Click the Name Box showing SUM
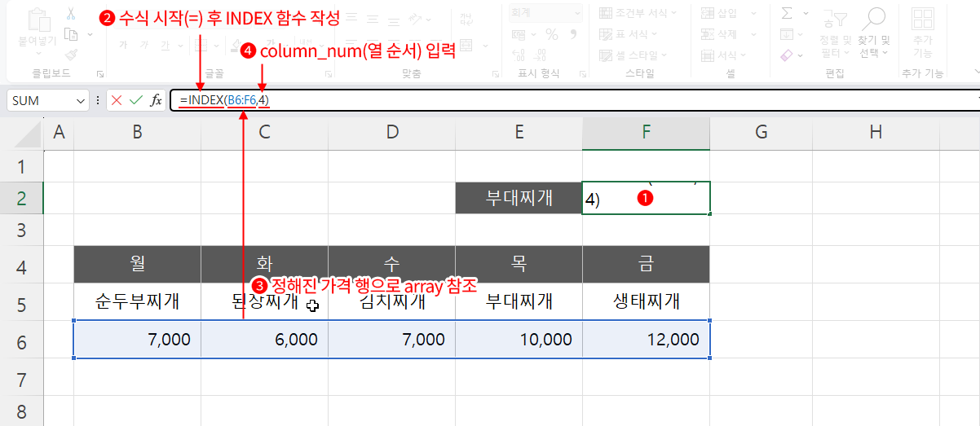Screen dimensions: 980x426 (x=41, y=100)
